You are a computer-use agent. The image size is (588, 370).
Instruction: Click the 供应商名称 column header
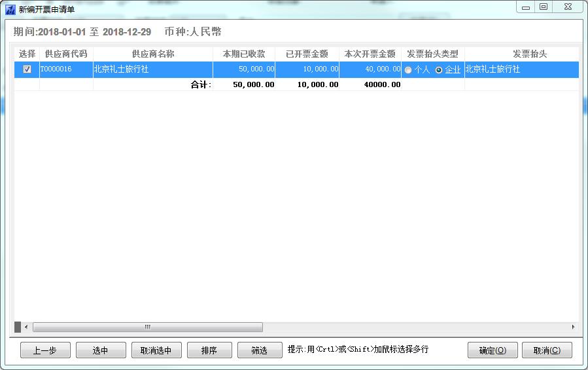(152, 54)
